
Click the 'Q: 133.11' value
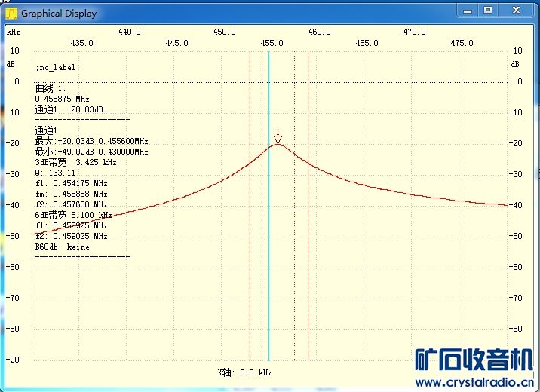pyautogui.click(x=55, y=173)
